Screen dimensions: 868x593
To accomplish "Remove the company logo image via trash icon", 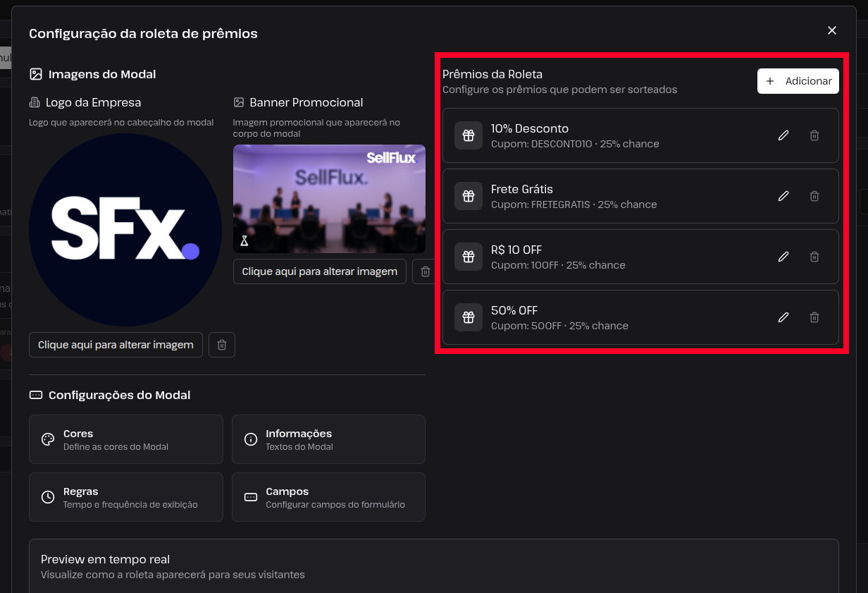I will 222,345.
